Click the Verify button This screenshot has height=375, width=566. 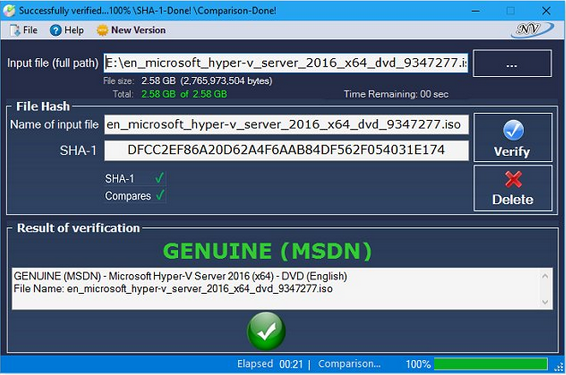coord(513,138)
